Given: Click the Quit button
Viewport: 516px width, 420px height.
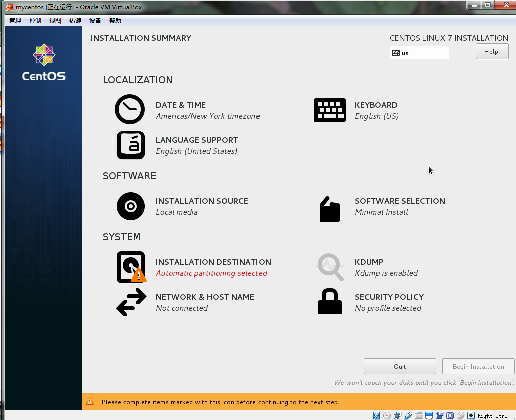Looking at the screenshot, I should pos(400,367).
